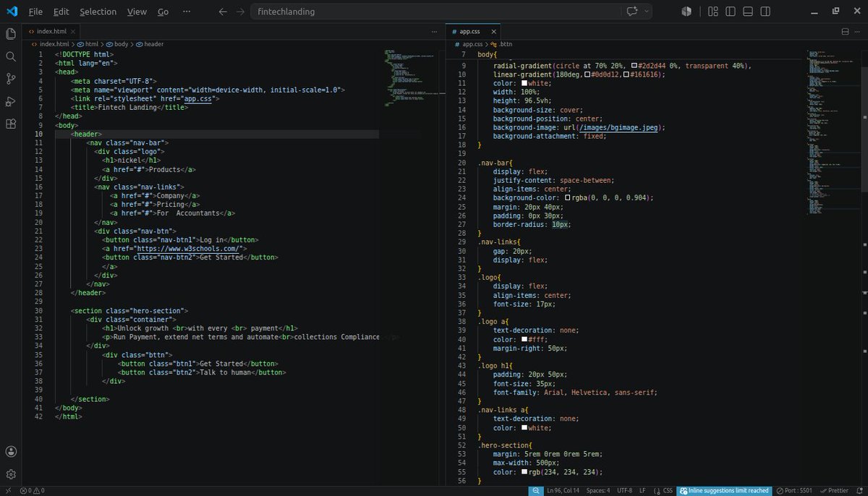Open notifications bell in status bar
Image resolution: width=868 pixels, height=496 pixels.
[859, 490]
